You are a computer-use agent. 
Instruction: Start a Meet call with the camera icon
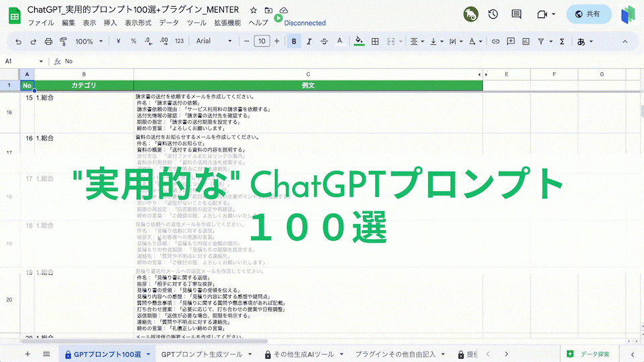pos(542,14)
